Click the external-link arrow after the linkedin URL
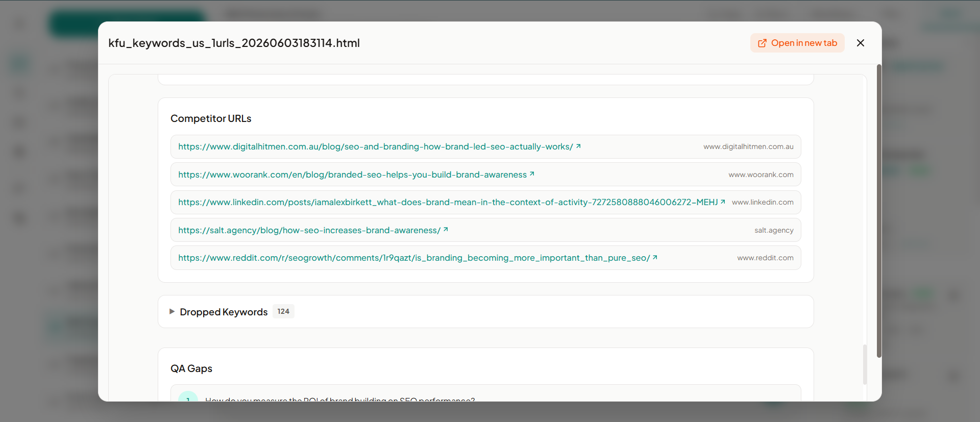 [723, 202]
